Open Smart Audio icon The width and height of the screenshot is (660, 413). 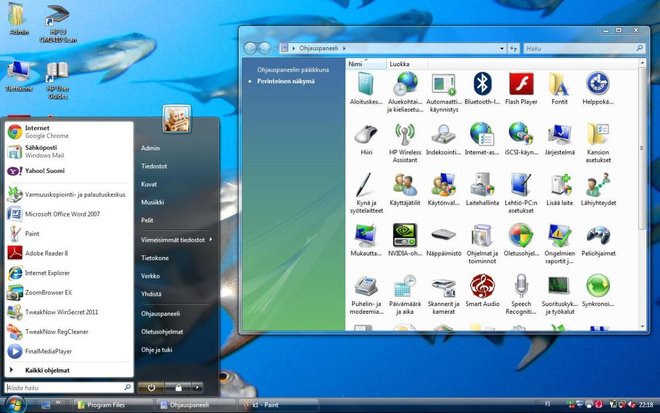[482, 286]
